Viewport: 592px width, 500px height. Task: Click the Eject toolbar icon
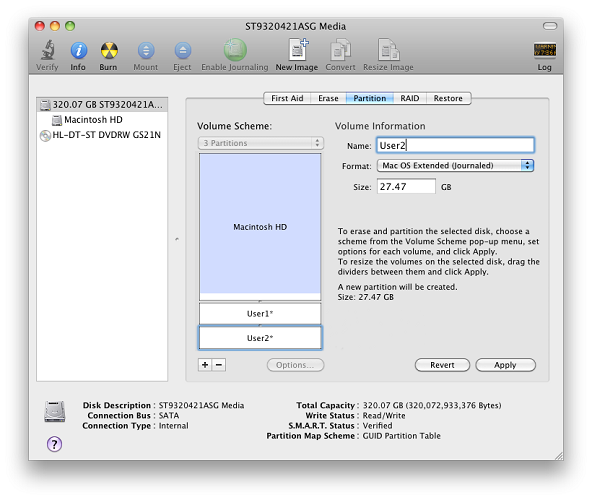point(183,50)
